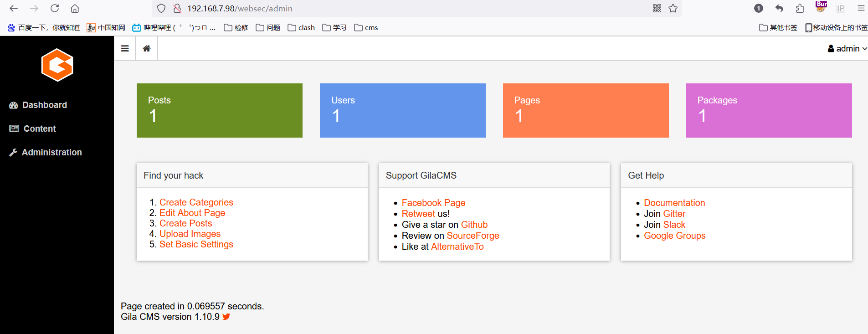Open the Github link
Viewport: 868px width, 334px height.
click(474, 225)
